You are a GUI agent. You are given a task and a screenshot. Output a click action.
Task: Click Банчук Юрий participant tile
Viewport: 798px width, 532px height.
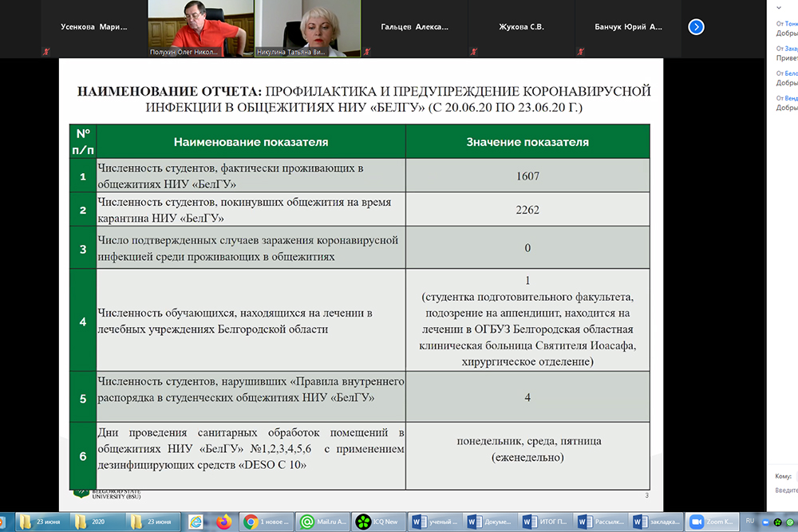[628, 27]
